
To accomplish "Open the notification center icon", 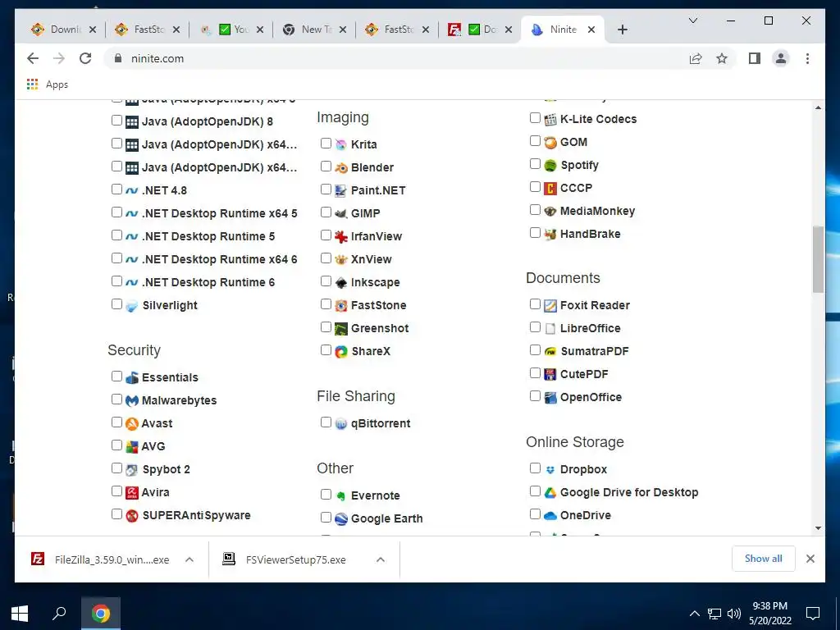I will pos(813,614).
